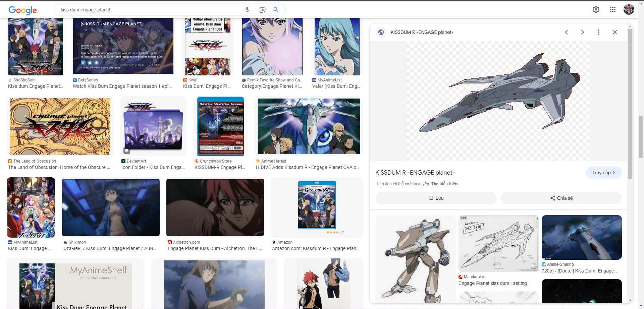Click the Amazon.com: Kissdum R result title

coord(316,248)
